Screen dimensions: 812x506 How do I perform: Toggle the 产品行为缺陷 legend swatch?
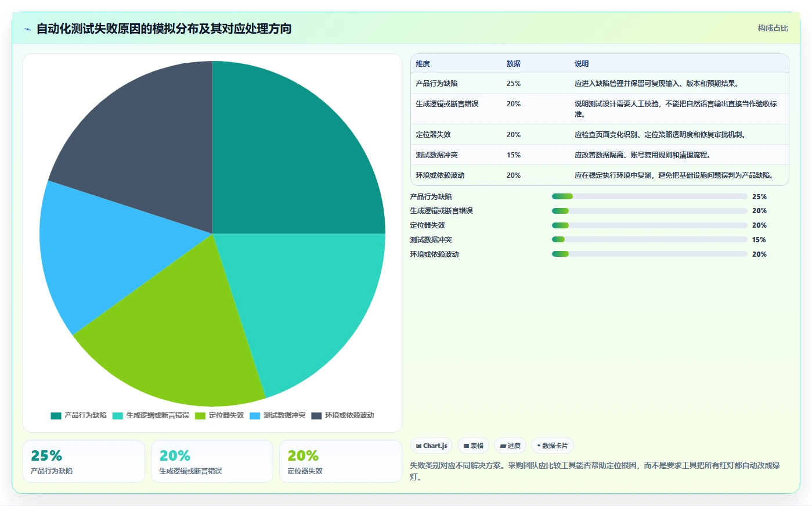(x=56, y=416)
